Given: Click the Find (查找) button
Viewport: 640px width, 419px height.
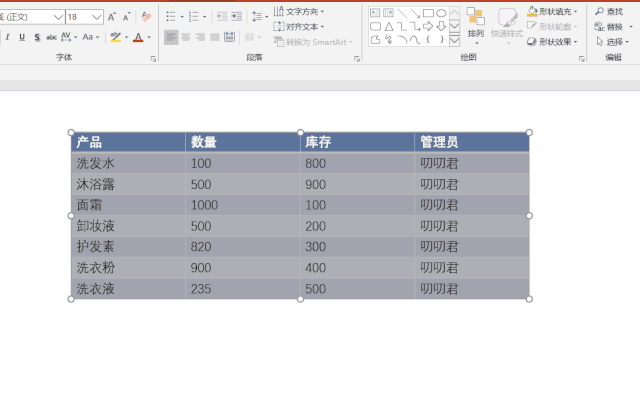Looking at the screenshot, I should point(608,11).
